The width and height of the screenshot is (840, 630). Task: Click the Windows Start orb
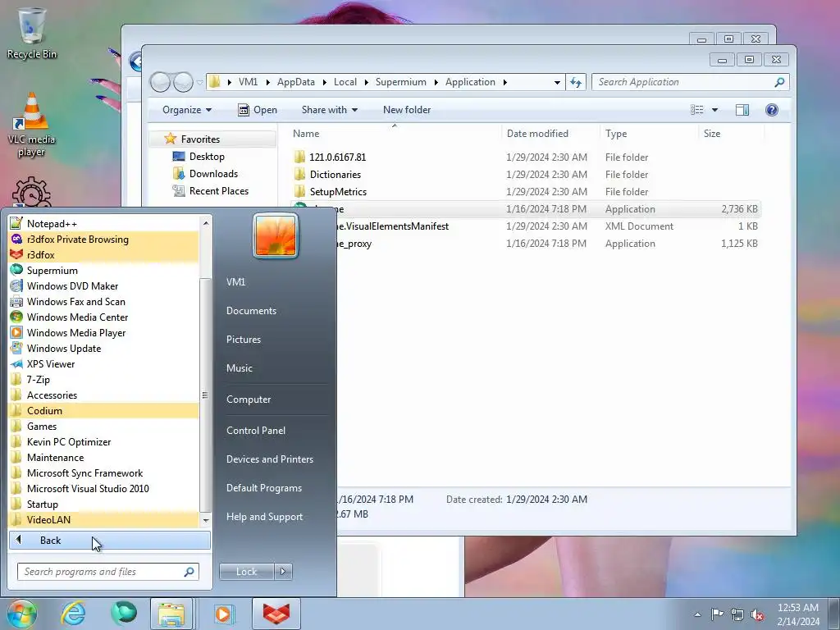pos(21,614)
